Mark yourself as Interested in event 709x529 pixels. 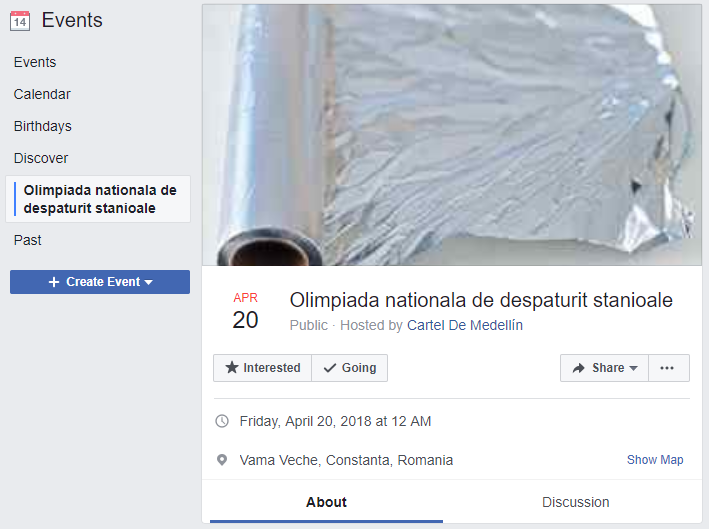[x=263, y=368]
